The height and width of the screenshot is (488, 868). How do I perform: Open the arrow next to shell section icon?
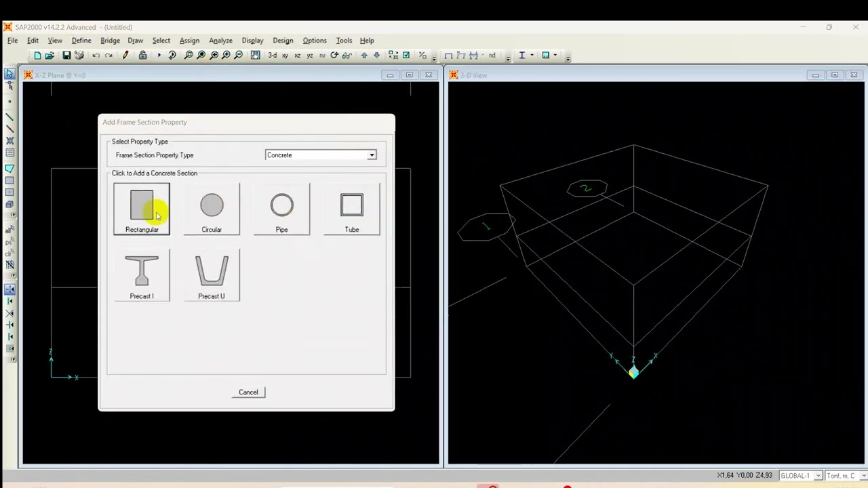(x=555, y=55)
